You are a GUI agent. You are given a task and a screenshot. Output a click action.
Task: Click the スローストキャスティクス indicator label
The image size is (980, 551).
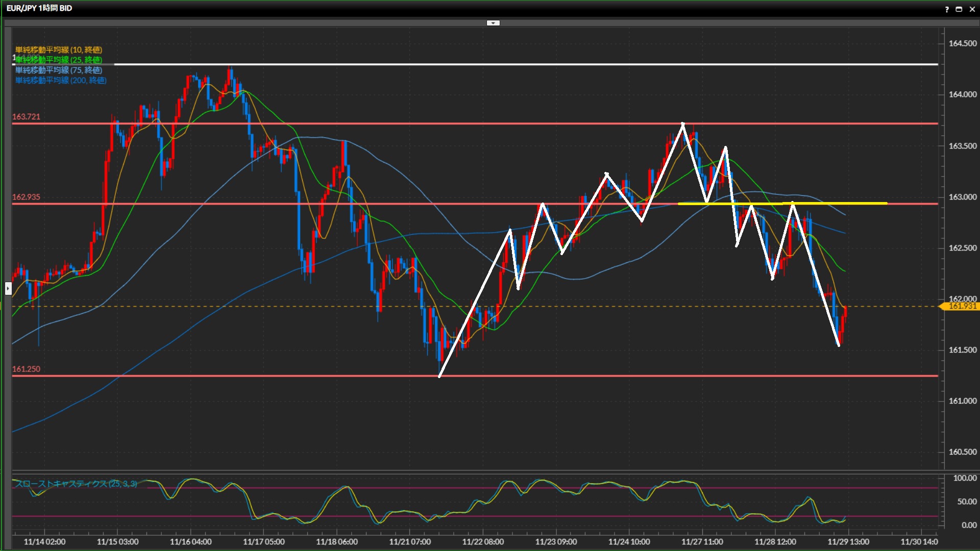pos(77,484)
